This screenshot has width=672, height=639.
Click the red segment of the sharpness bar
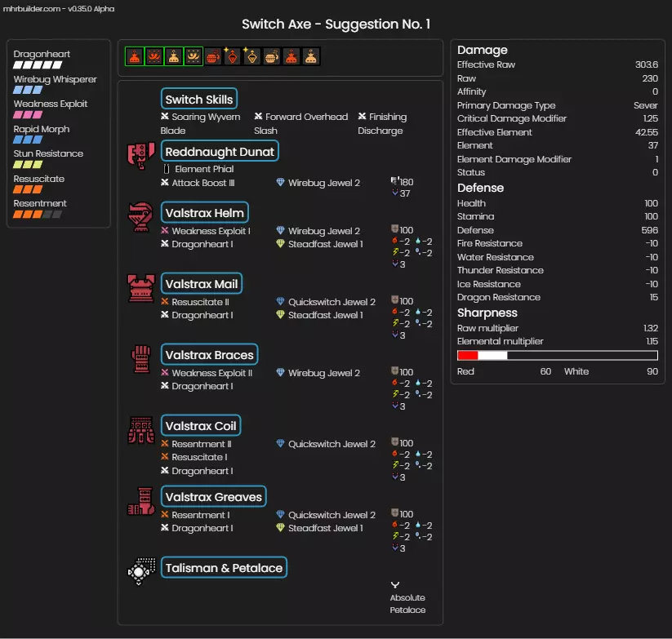pos(468,356)
